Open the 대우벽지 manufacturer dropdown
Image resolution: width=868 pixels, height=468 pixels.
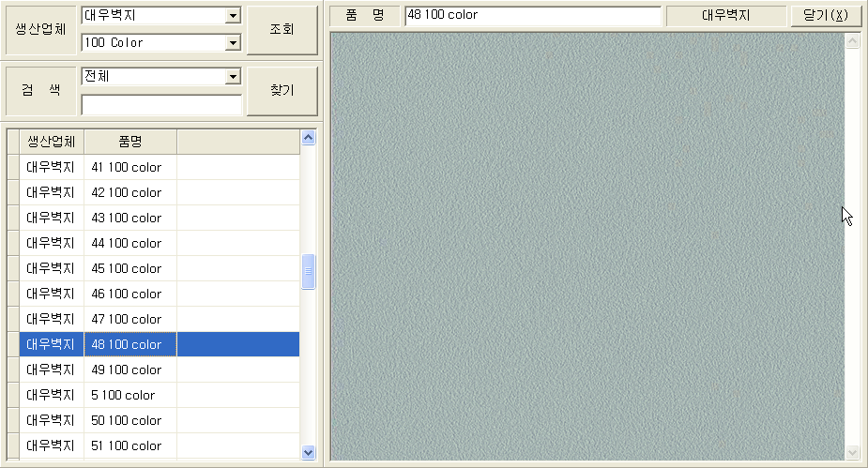[233, 16]
